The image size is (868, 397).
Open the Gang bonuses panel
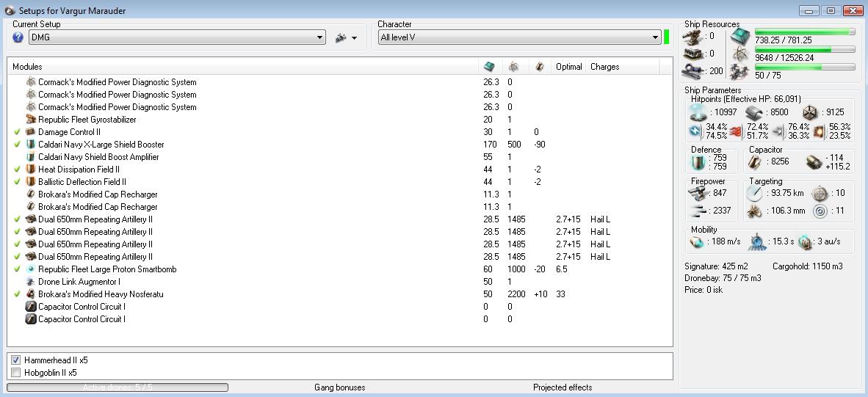point(339,387)
